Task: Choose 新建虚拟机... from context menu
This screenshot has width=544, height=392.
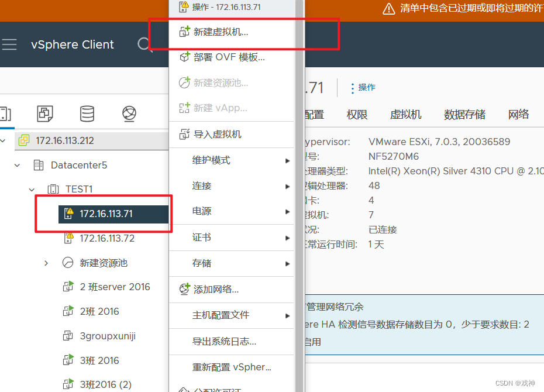Action: (232, 32)
